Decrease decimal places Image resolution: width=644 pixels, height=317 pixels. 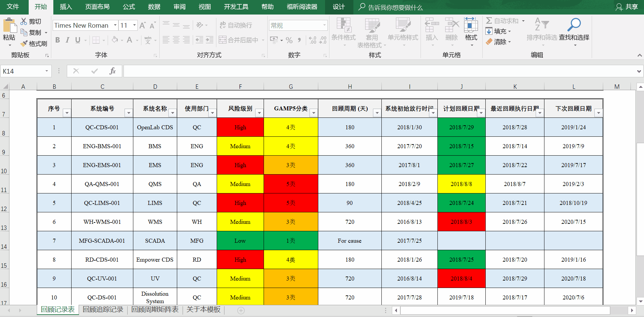323,40
